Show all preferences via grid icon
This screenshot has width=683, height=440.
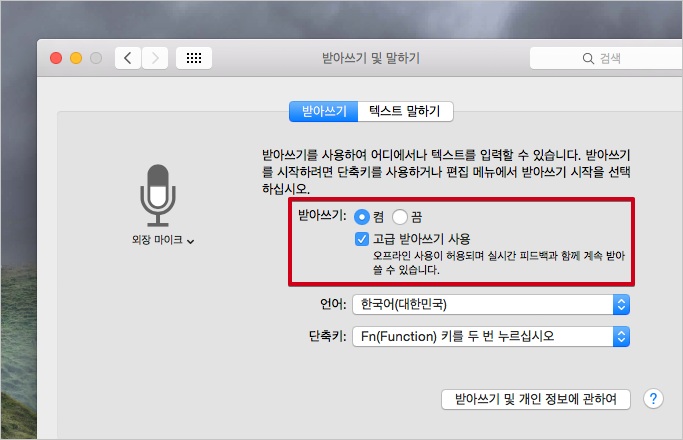click(x=194, y=58)
